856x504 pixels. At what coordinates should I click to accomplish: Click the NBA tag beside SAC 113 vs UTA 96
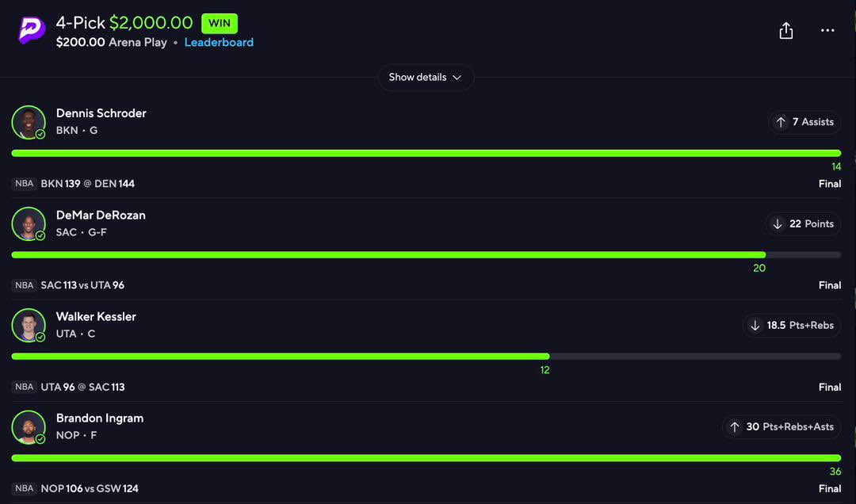pyautogui.click(x=24, y=285)
